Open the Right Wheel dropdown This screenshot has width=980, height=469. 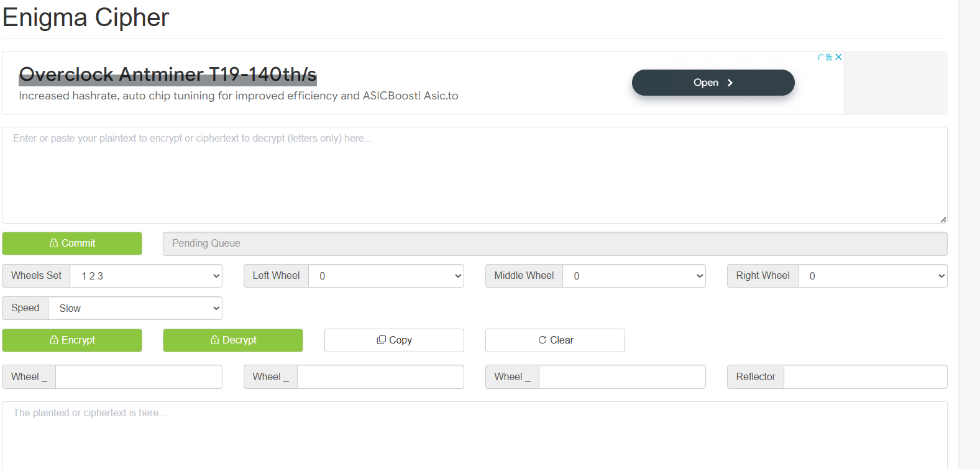click(872, 276)
